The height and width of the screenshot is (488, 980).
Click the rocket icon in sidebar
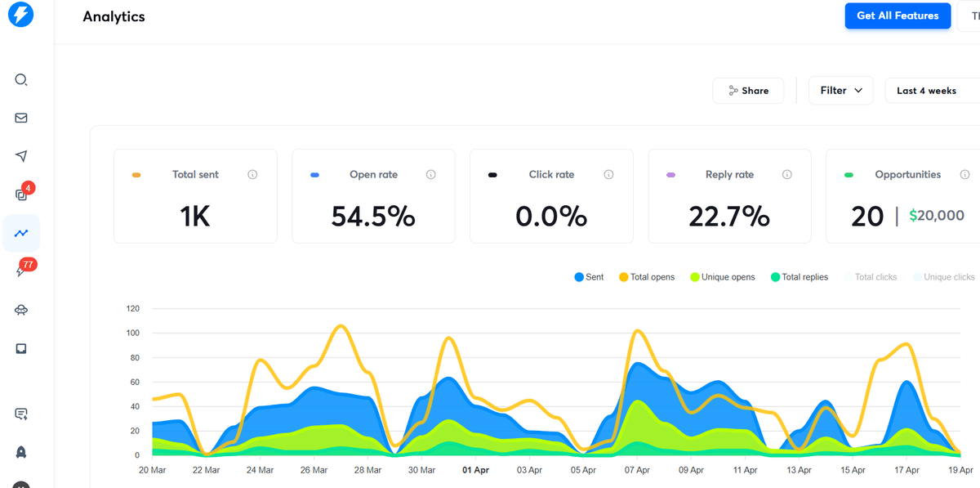click(x=21, y=452)
